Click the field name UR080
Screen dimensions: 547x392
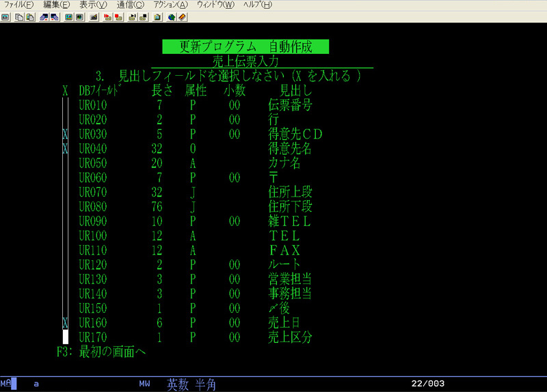[93, 207]
